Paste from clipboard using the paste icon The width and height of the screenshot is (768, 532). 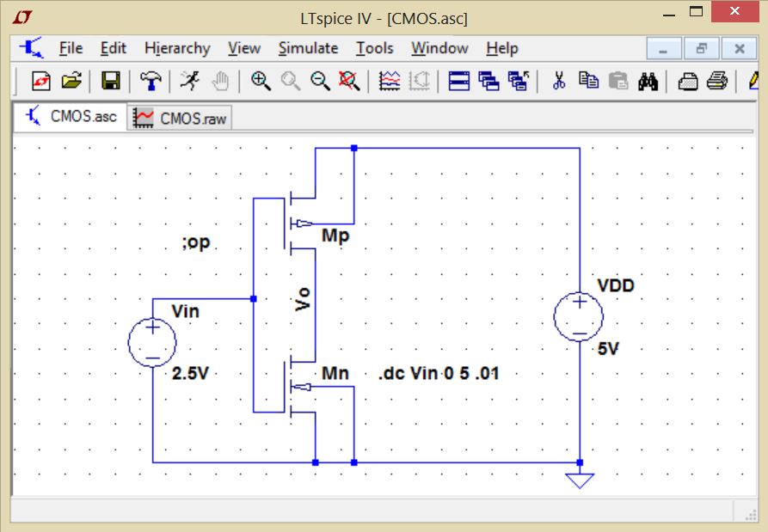coord(617,81)
